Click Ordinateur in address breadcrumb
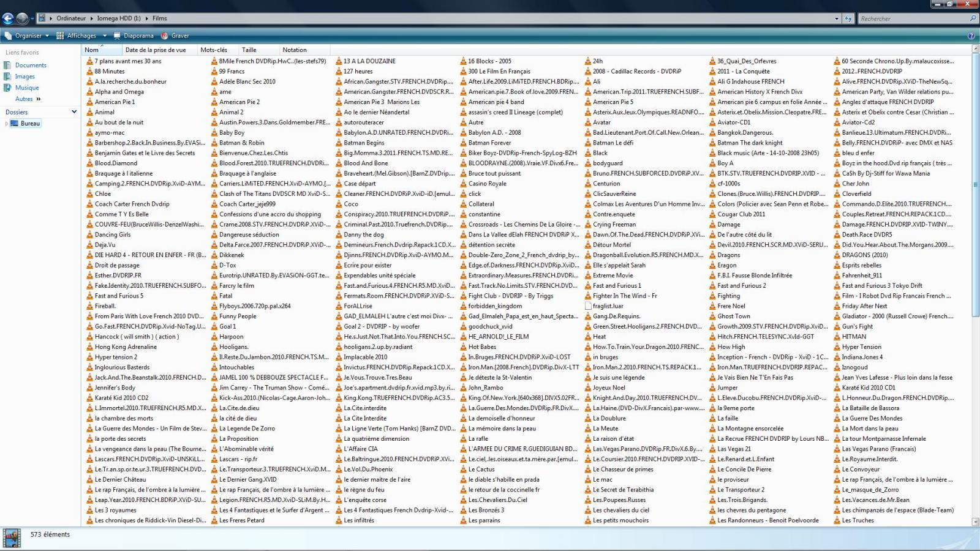 pos(71,18)
